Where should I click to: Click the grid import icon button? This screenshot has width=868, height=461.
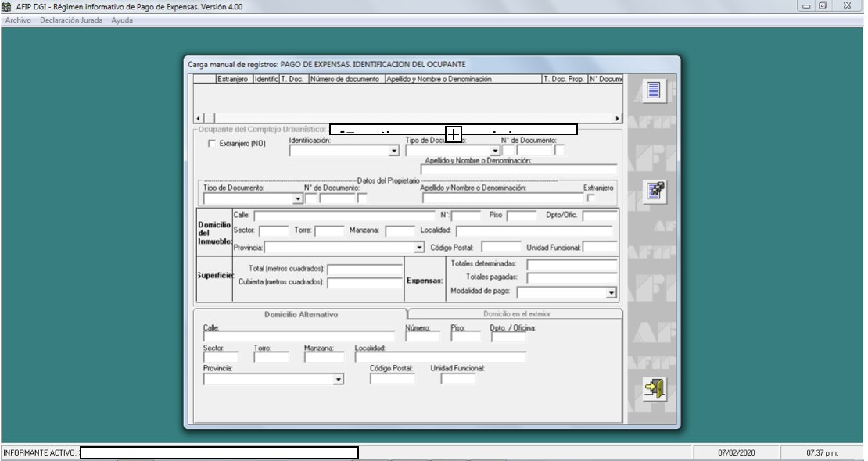654,192
